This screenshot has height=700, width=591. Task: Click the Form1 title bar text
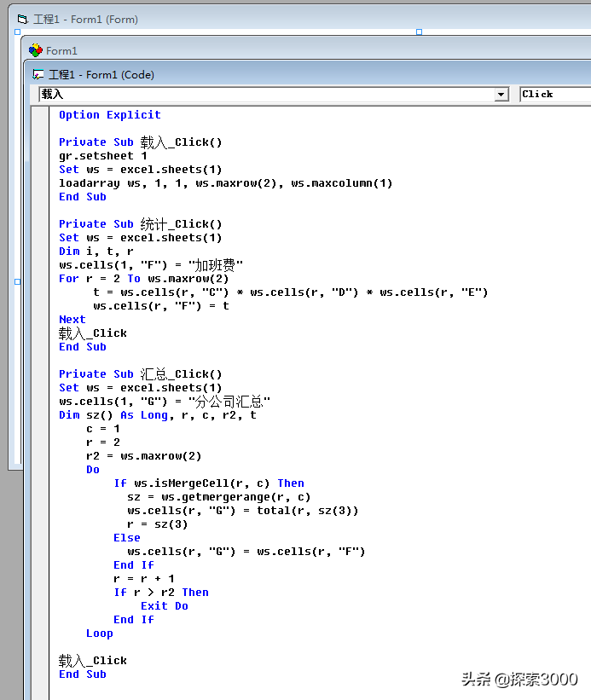[x=61, y=51]
